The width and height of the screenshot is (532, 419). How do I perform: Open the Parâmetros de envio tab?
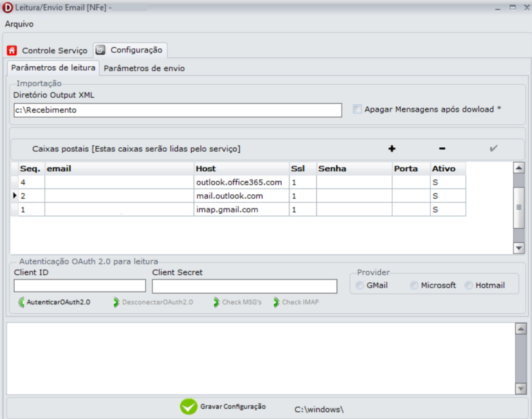pyautogui.click(x=144, y=68)
